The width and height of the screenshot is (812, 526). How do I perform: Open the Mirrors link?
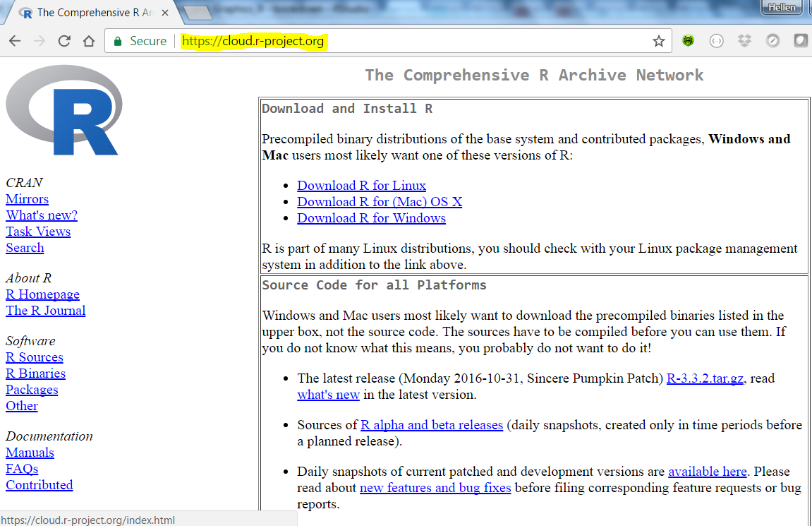tap(27, 199)
